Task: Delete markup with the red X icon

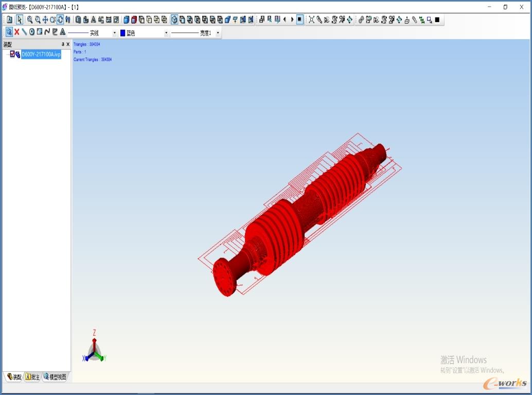Action: [x=16, y=32]
